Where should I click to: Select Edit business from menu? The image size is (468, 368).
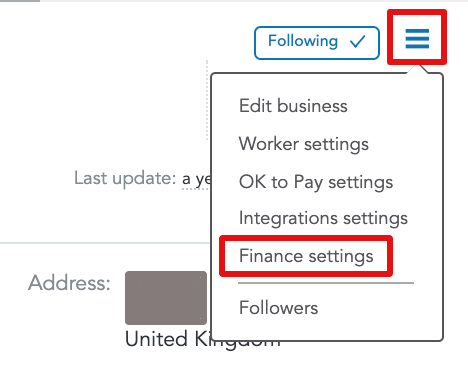(x=293, y=106)
